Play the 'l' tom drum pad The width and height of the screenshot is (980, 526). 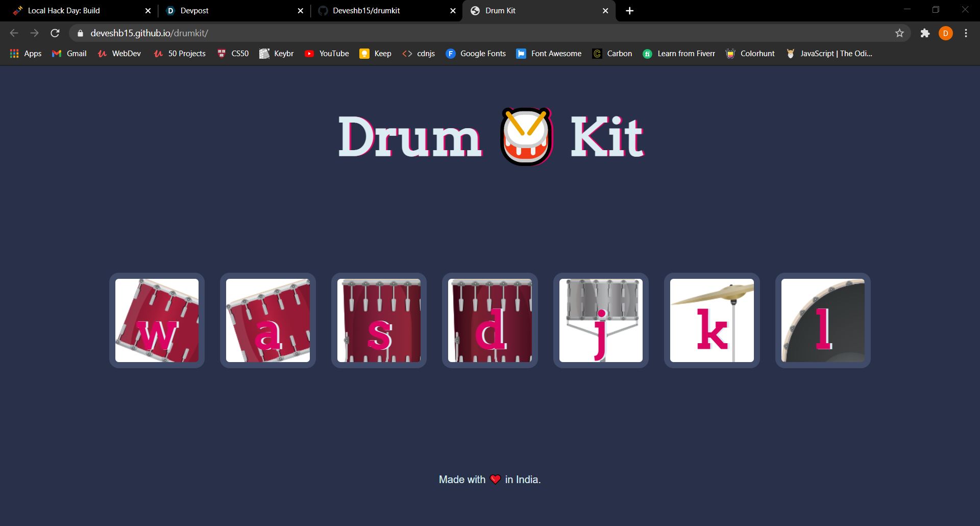coord(822,320)
